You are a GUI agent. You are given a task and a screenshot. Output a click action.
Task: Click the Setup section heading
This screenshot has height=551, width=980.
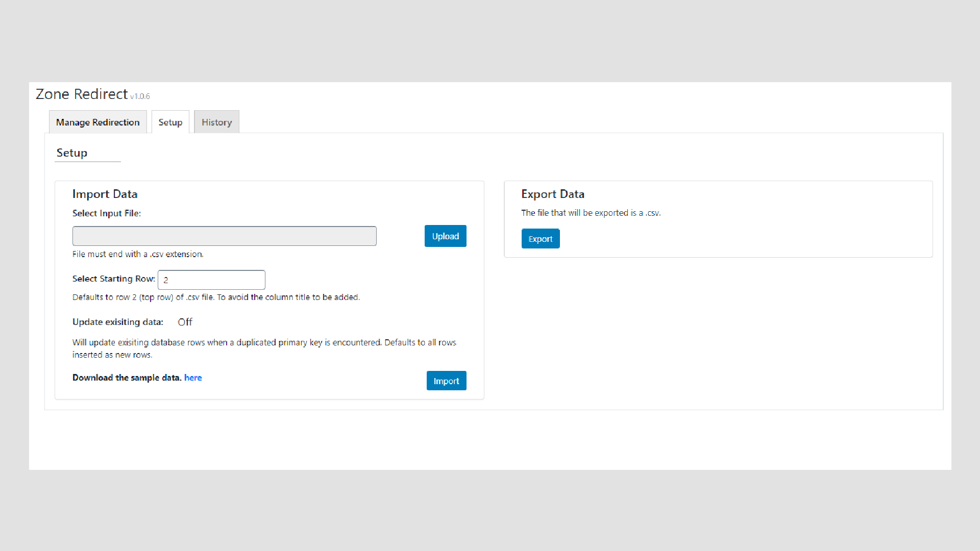click(x=72, y=153)
